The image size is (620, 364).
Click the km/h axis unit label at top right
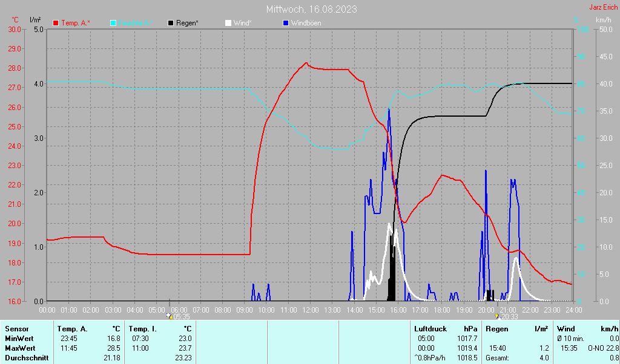coord(603,20)
